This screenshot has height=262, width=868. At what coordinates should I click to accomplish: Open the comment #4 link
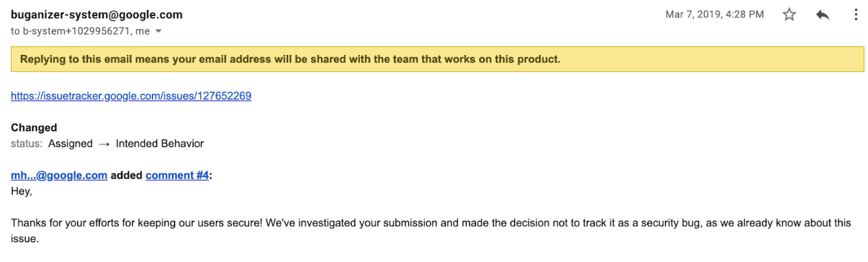(x=177, y=175)
